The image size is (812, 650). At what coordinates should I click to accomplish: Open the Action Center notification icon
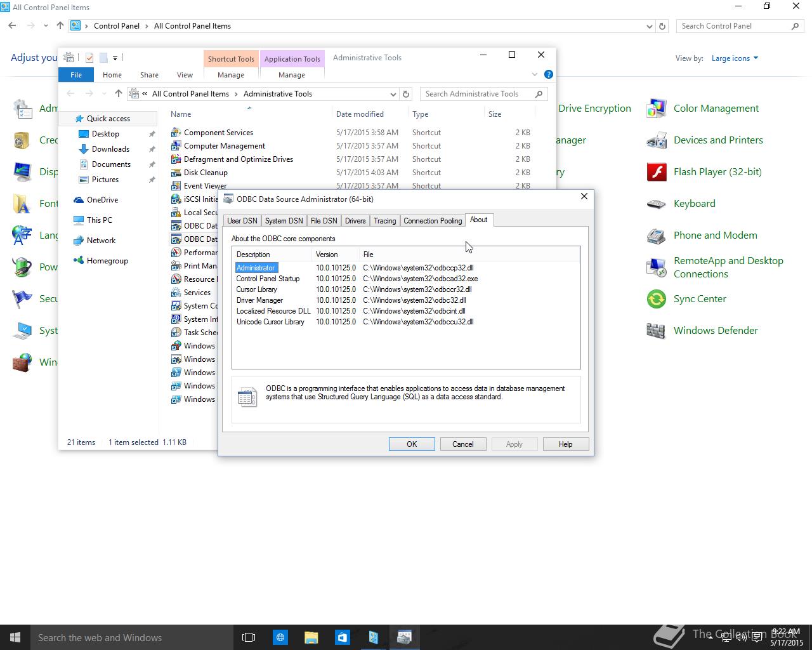click(757, 637)
